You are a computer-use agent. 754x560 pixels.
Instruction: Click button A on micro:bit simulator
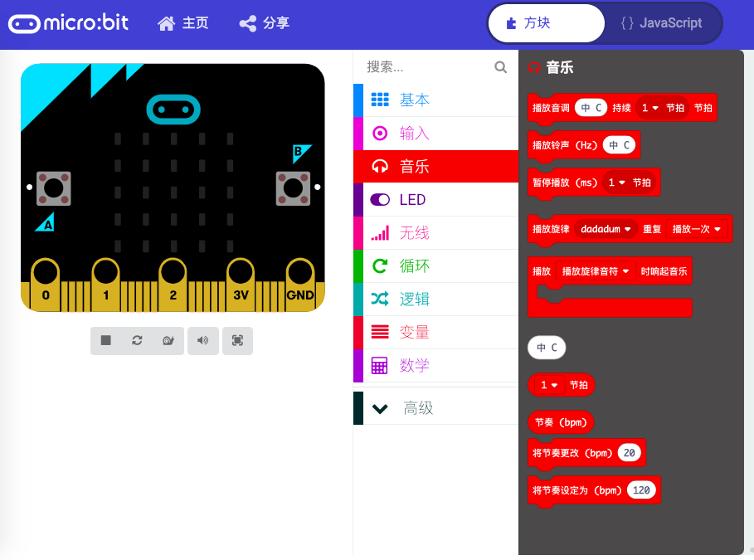click(54, 188)
